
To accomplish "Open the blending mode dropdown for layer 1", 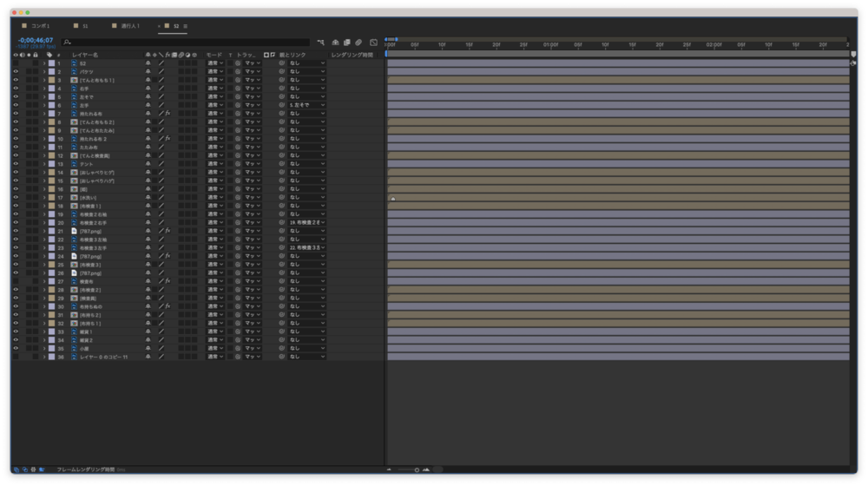I will [215, 63].
